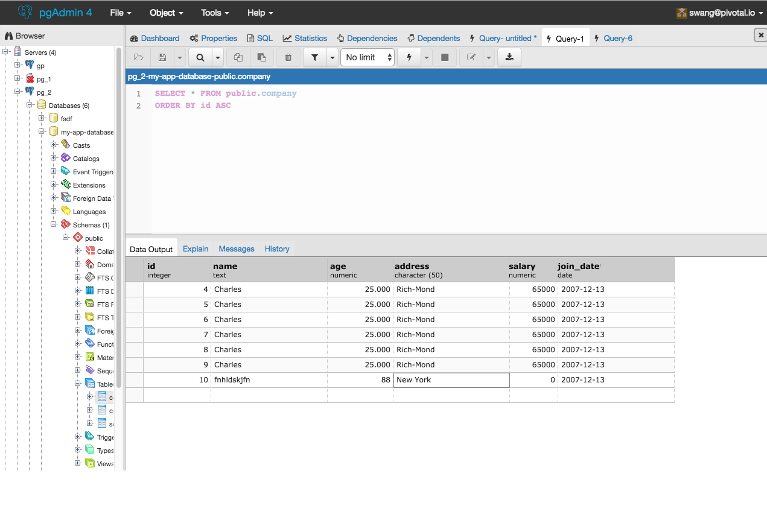Screen dimensions: 767x532
Task: Expand the fsdf database node
Action: (x=42, y=118)
